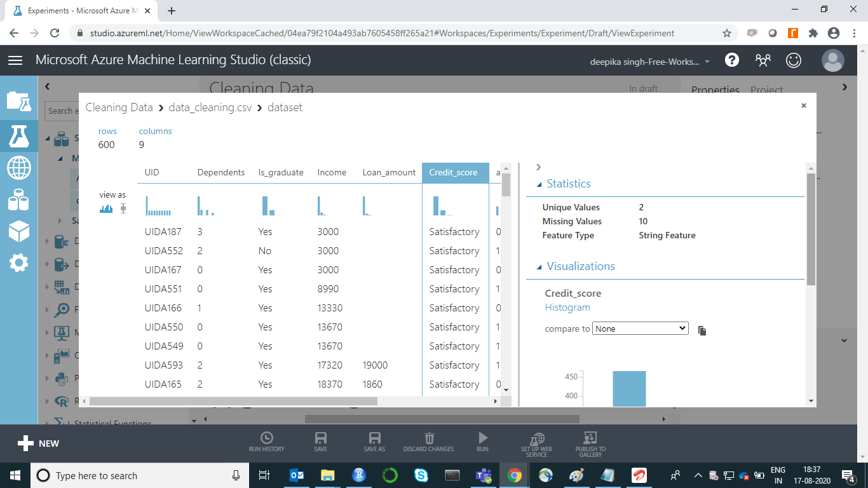The height and width of the screenshot is (488, 868).
Task: Open the compare to dropdown
Action: 641,329
